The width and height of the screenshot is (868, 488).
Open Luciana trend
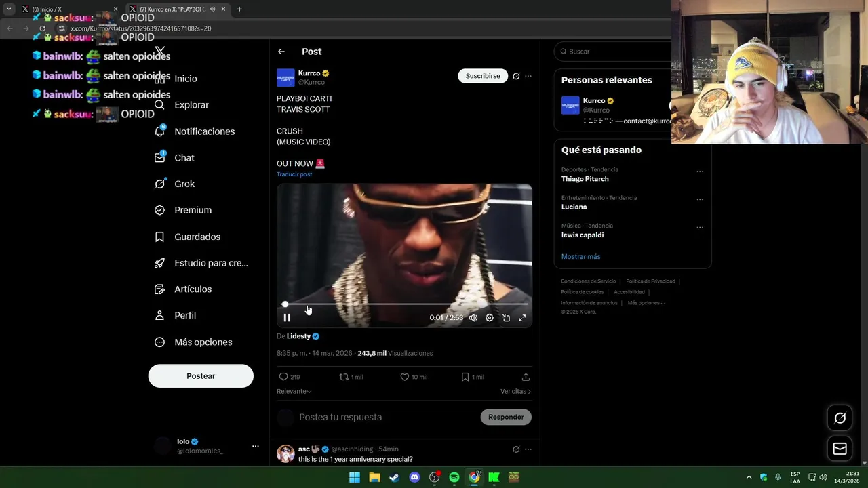(574, 207)
